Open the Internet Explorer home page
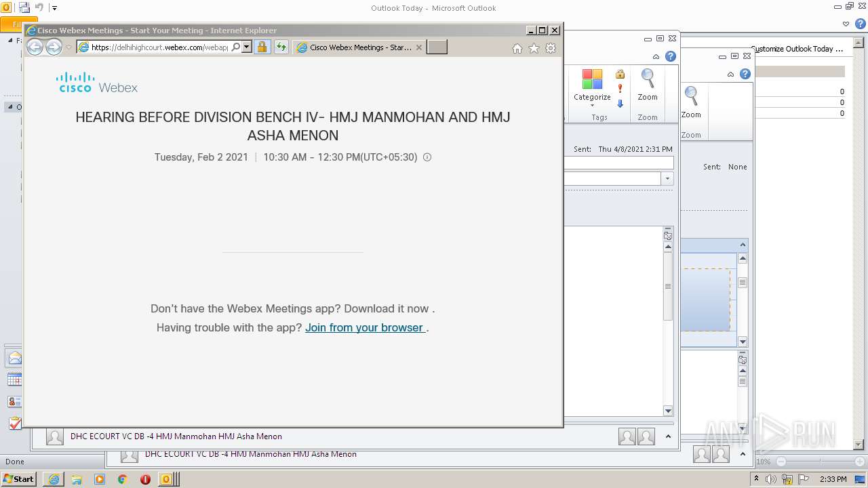This screenshot has width=868, height=488. click(517, 48)
